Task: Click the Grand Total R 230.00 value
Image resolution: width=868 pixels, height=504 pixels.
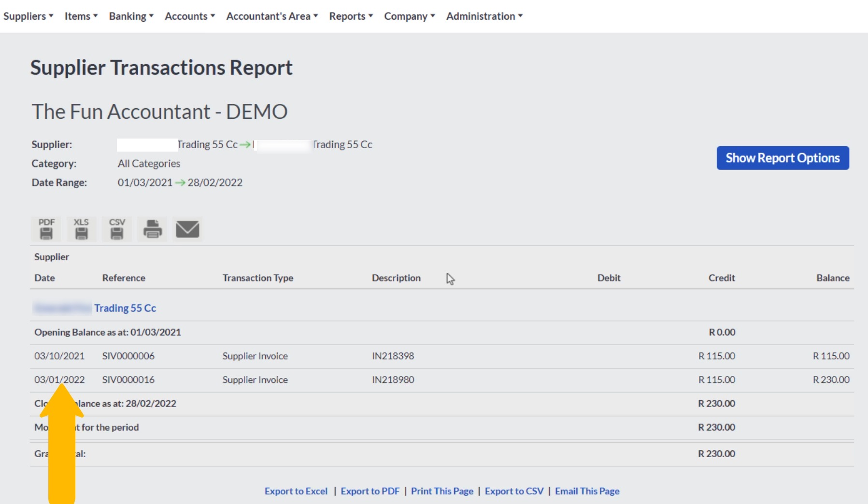Action: tap(716, 453)
